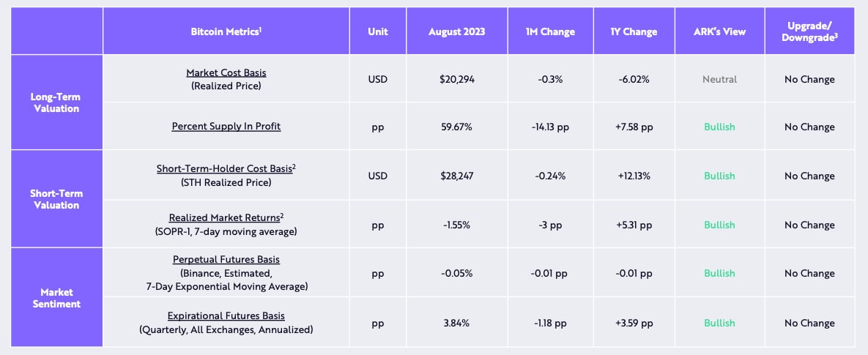Click the $28,247 value cell
This screenshot has height=355, width=868.
tap(456, 176)
